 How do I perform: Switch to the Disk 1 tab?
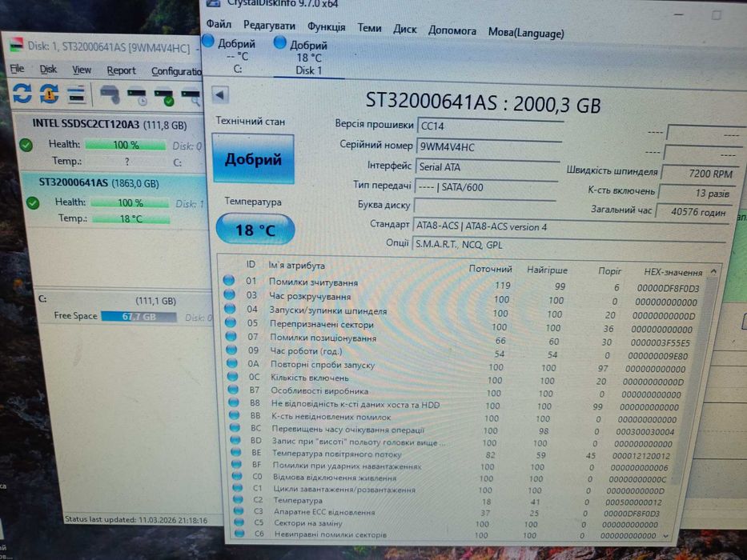(307, 58)
